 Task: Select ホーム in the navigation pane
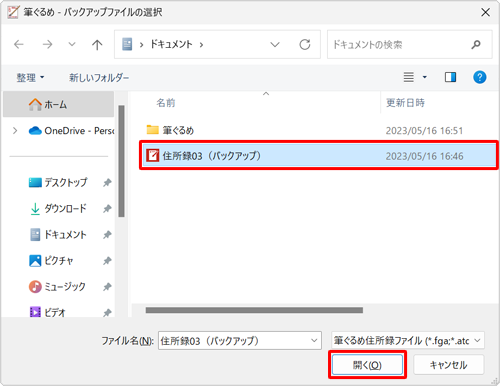[59, 104]
